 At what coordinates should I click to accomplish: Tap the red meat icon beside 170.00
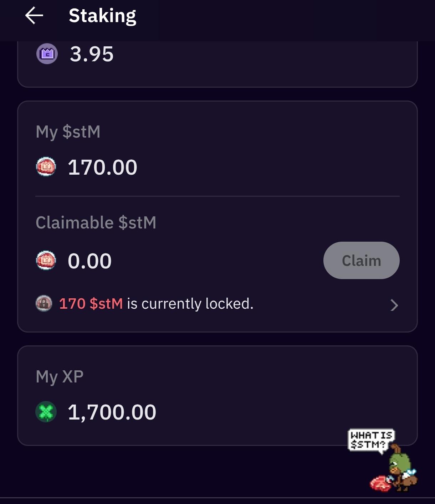coord(46,167)
